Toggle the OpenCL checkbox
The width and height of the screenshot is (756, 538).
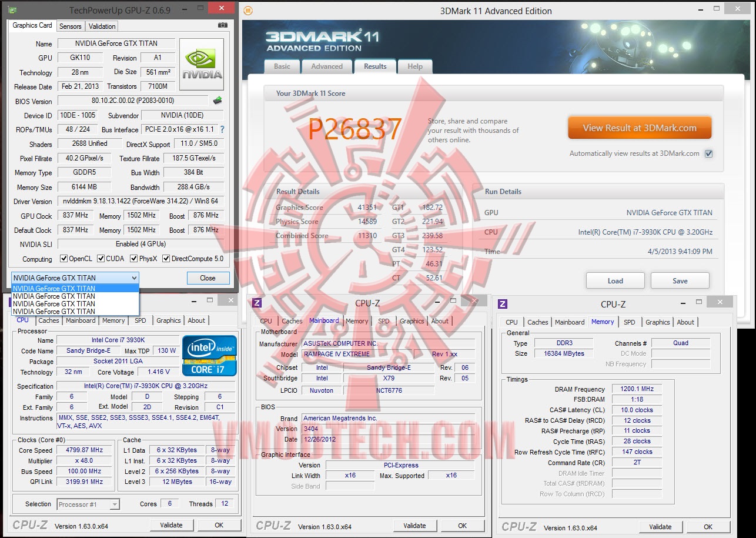[x=64, y=259]
